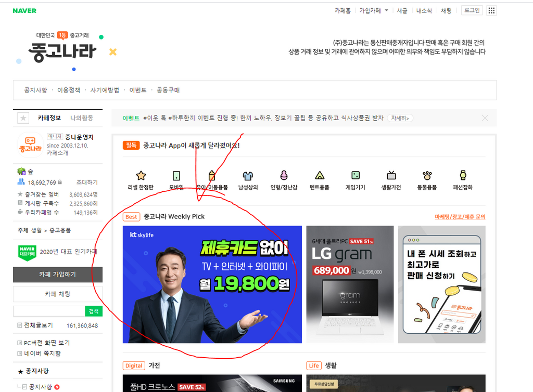Open the 남성상의 shirt category icon

pyautogui.click(x=248, y=176)
